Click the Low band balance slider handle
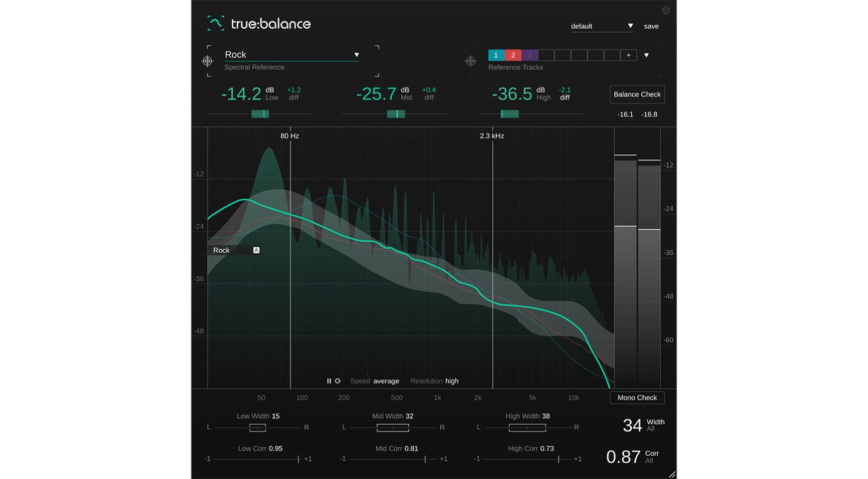The image size is (868, 479). pyautogui.click(x=261, y=114)
